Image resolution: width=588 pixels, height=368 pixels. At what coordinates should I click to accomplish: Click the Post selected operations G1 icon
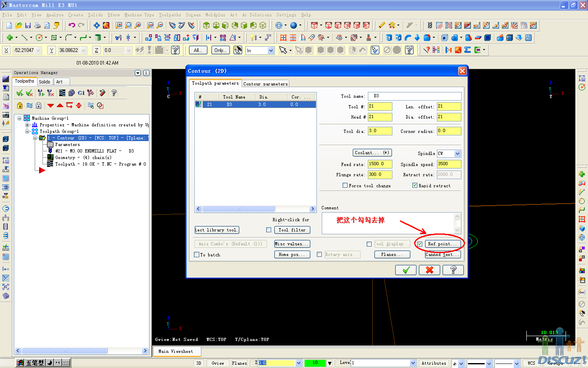tap(81, 93)
